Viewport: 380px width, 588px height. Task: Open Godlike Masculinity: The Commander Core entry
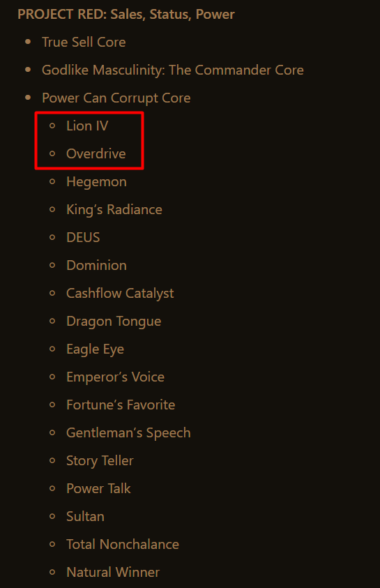(173, 70)
